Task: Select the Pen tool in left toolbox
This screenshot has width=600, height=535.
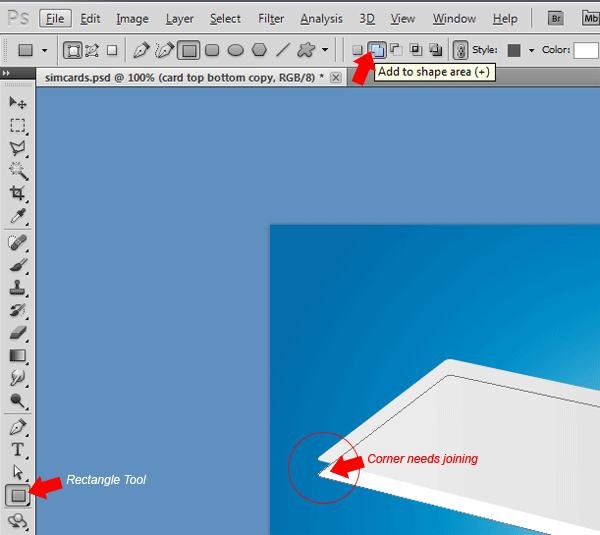Action: click(18, 427)
